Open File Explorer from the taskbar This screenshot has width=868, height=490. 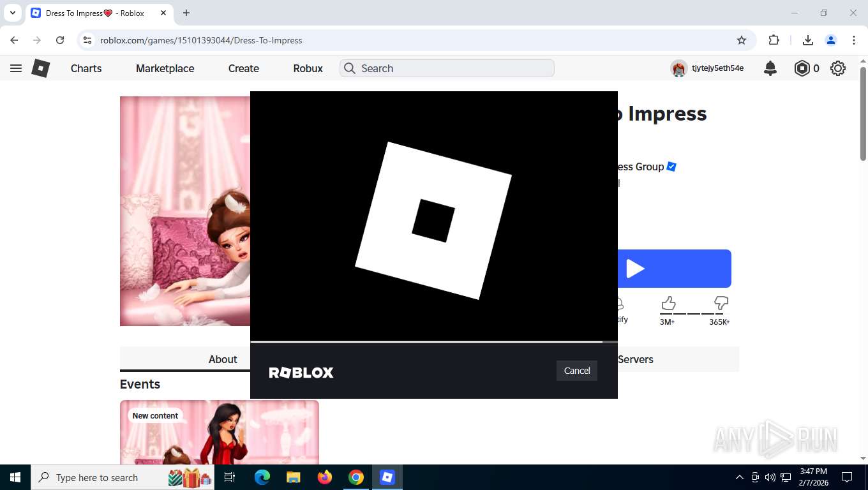click(x=294, y=477)
